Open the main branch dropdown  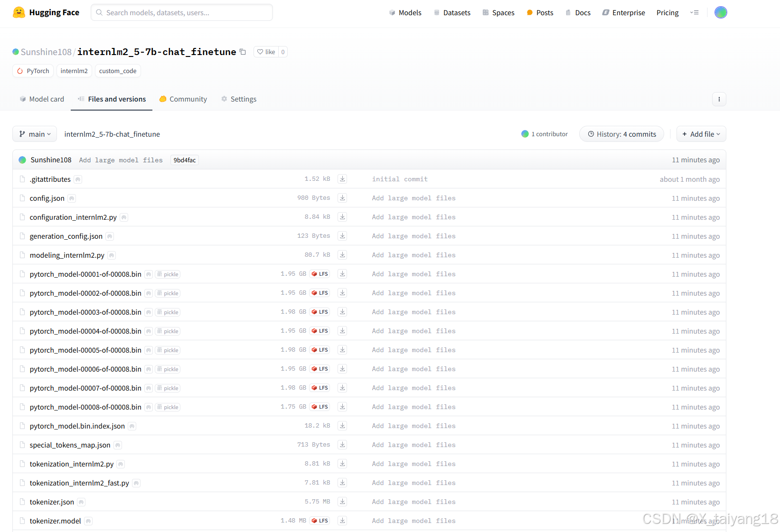pyautogui.click(x=35, y=134)
